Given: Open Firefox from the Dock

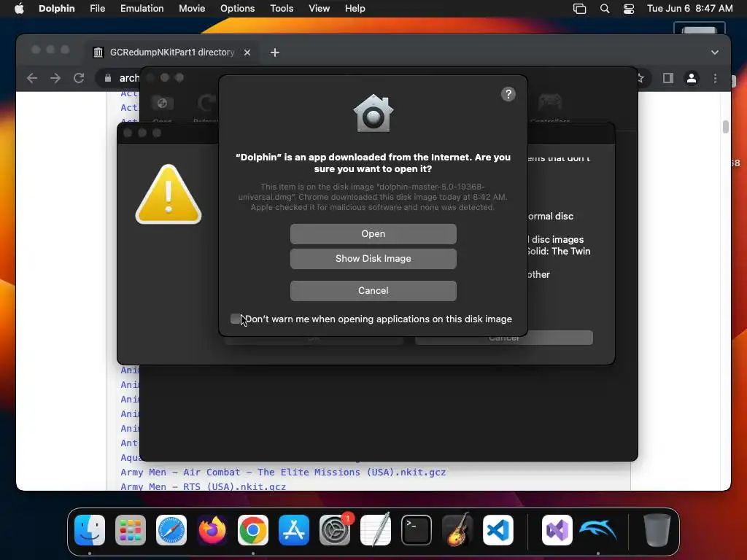Looking at the screenshot, I should (x=212, y=530).
